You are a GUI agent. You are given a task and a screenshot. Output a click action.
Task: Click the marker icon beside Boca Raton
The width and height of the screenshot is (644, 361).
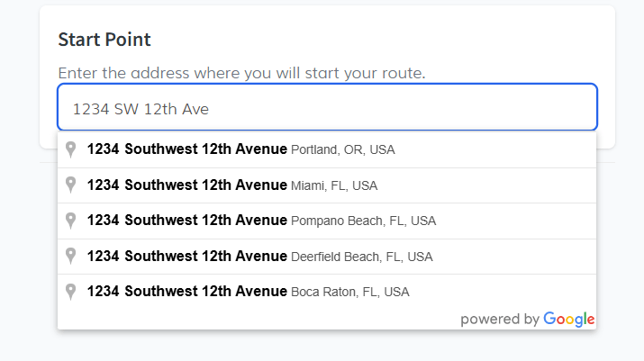point(71,292)
